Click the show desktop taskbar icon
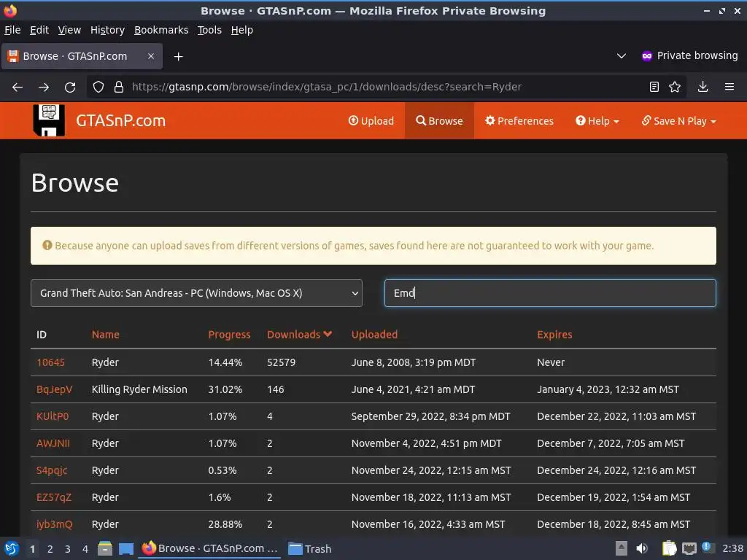The image size is (747, 560). 125,548
